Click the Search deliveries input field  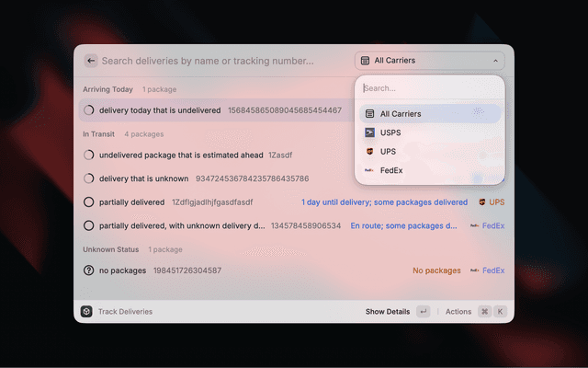(220, 61)
